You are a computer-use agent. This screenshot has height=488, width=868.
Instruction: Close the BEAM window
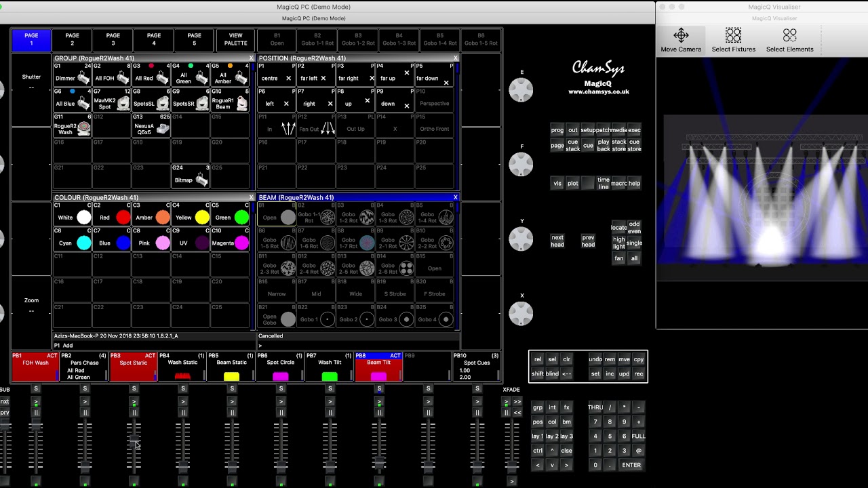pyautogui.click(x=456, y=198)
